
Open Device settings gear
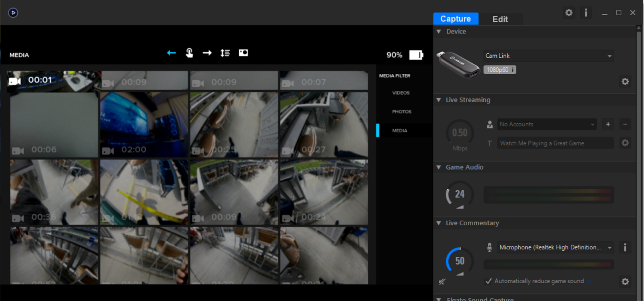click(625, 81)
